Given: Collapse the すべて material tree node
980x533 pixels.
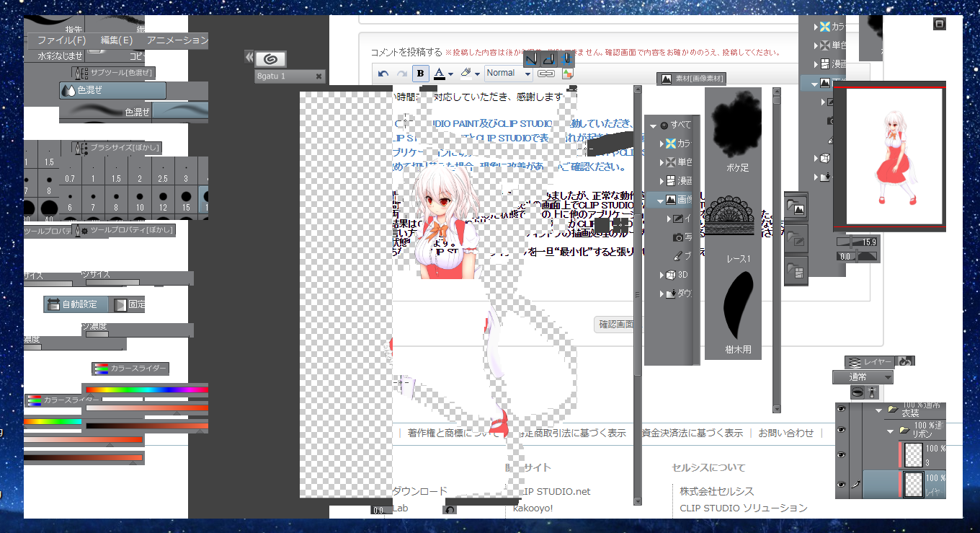Looking at the screenshot, I should coord(654,125).
